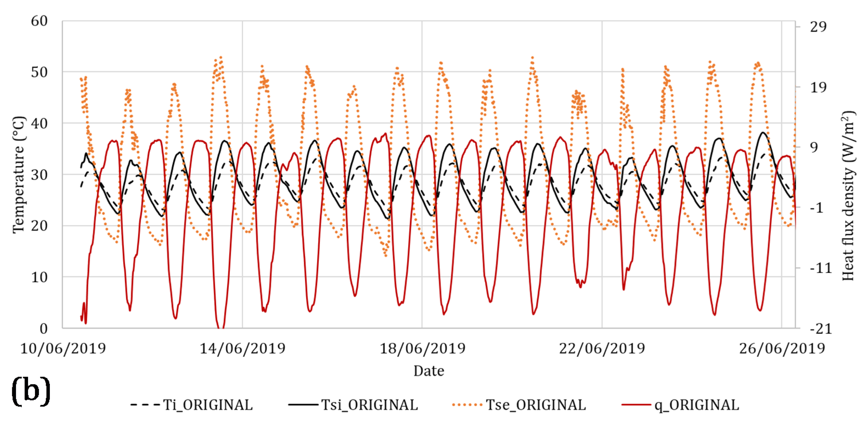The image size is (868, 425).
Task: Click the 10/06/2019 date axis label
Action: [63, 348]
